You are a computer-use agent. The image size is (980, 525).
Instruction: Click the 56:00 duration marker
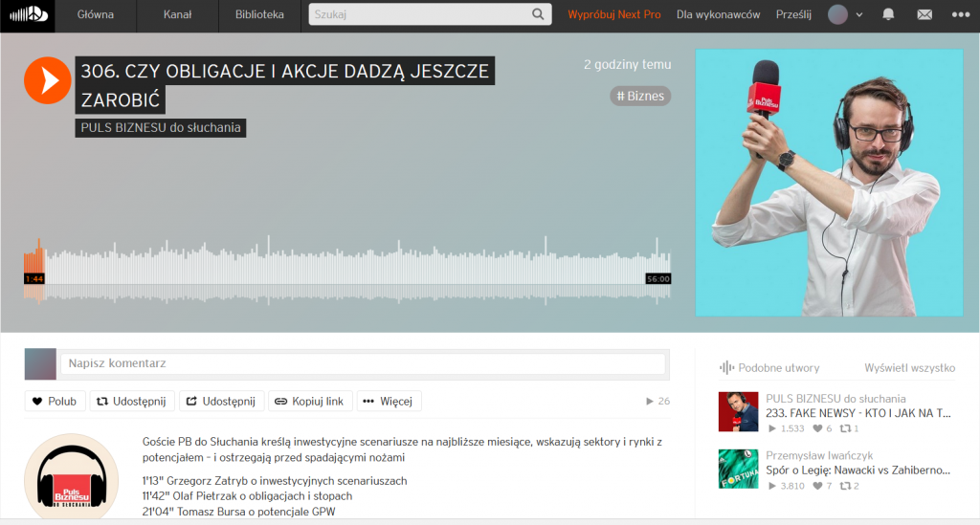[658, 279]
